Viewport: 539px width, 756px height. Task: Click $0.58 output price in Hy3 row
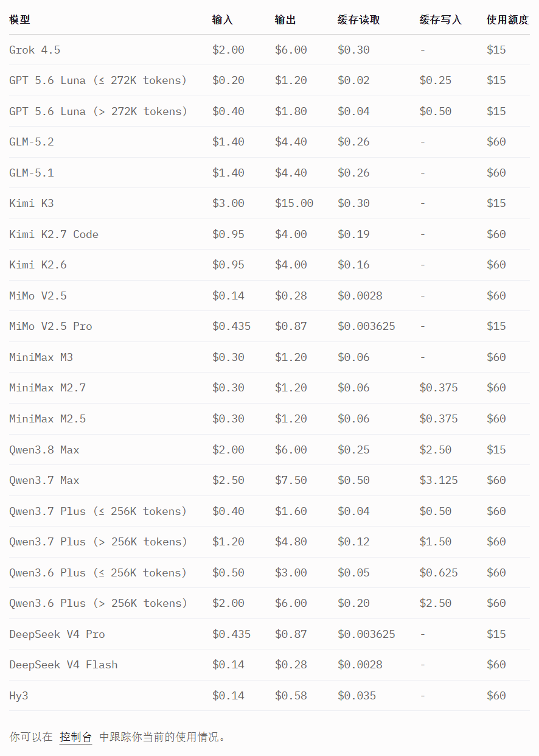pos(291,696)
